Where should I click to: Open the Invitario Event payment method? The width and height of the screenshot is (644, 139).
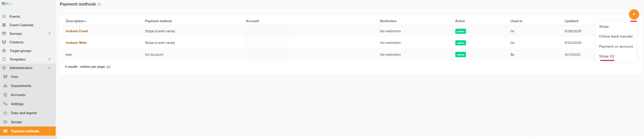tap(77, 31)
